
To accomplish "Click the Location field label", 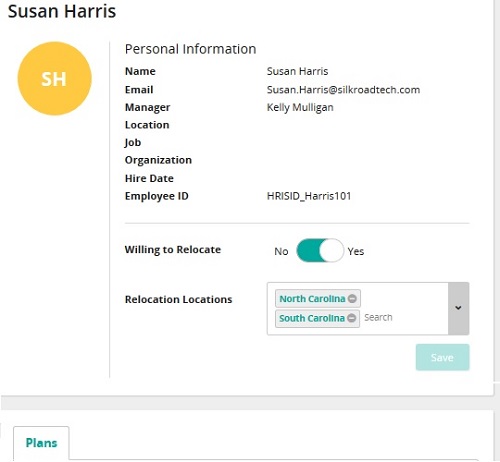I will point(147,125).
